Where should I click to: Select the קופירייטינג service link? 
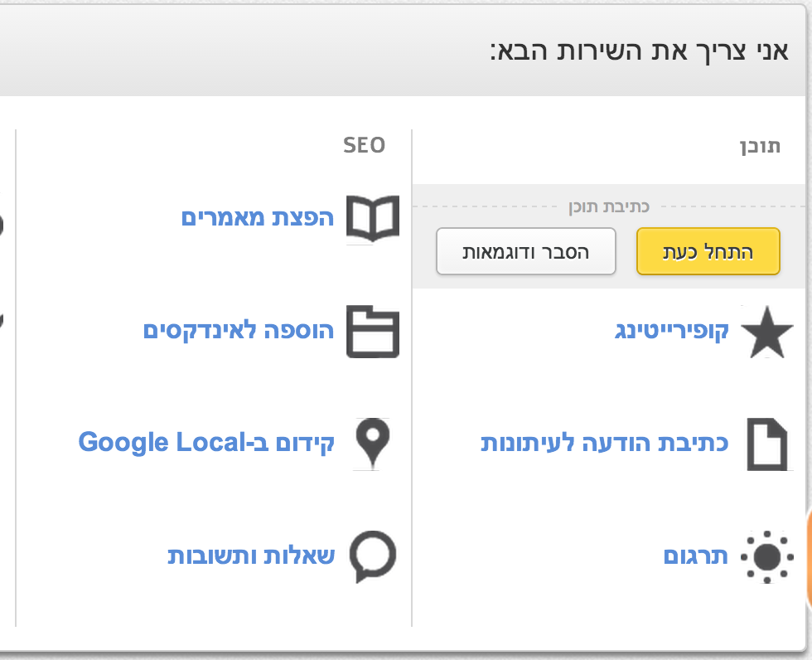(672, 331)
